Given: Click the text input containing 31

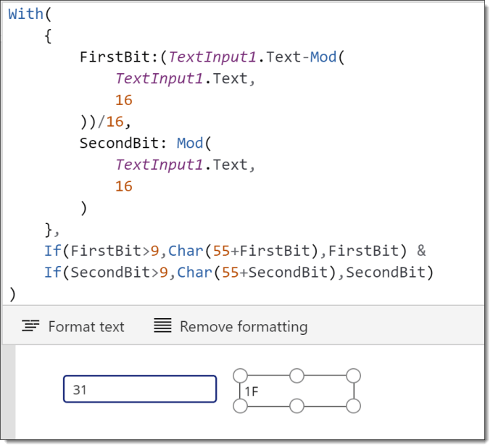Looking at the screenshot, I should [140, 389].
